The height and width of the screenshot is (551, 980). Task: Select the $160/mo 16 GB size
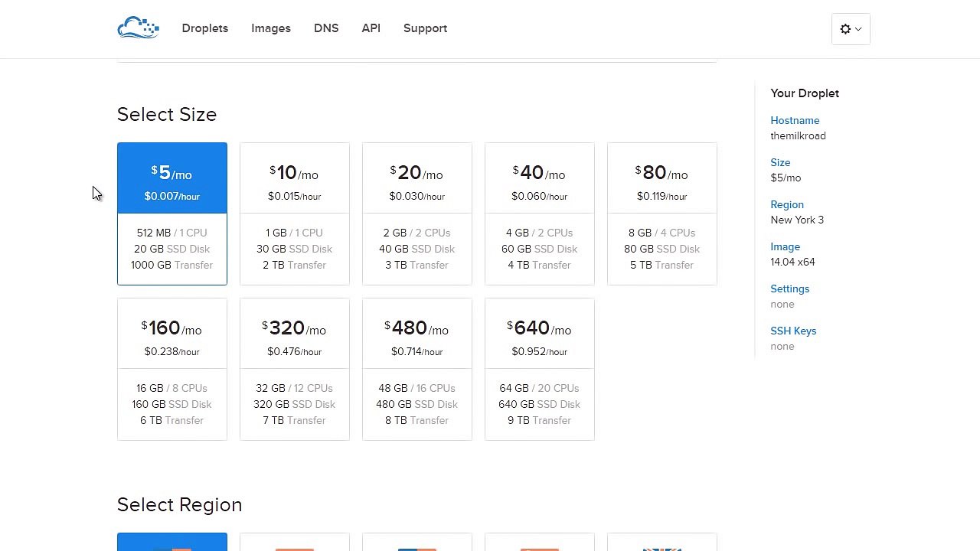pyautogui.click(x=172, y=369)
